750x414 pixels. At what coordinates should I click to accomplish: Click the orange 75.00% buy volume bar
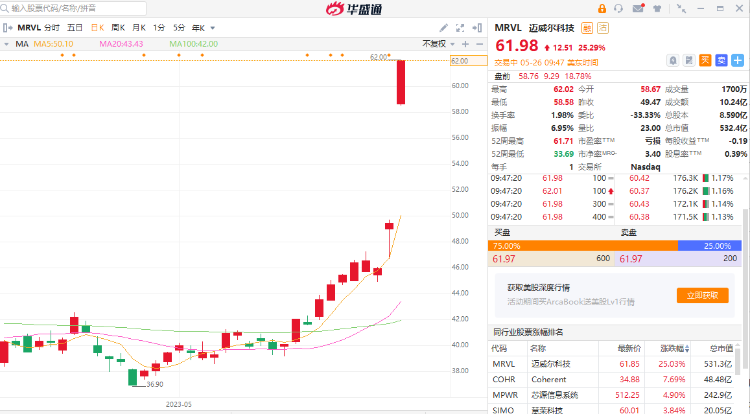(583, 246)
